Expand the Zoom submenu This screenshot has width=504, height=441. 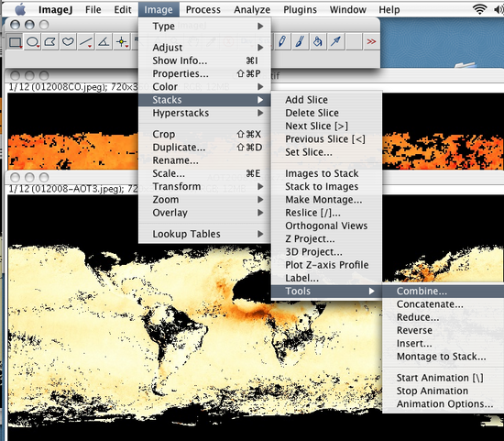click(204, 200)
